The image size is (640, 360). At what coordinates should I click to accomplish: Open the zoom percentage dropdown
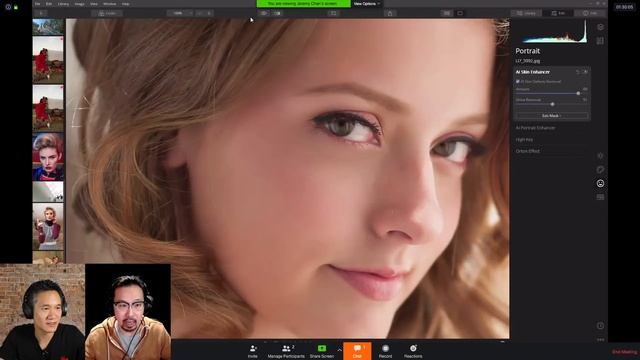(180, 13)
